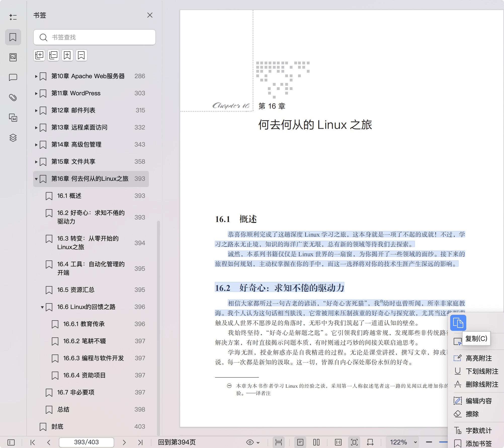Click the page number input showing 393/403

click(x=86, y=442)
